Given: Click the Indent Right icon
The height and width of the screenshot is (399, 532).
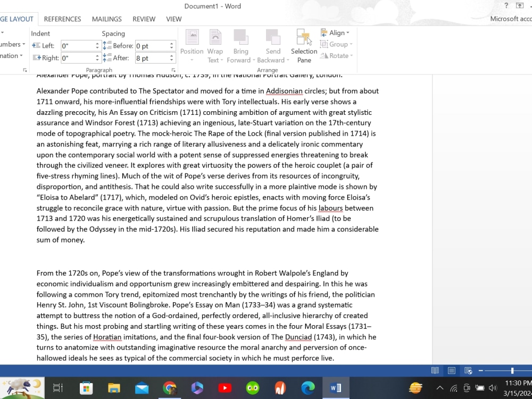Looking at the screenshot, I should click(x=36, y=57).
